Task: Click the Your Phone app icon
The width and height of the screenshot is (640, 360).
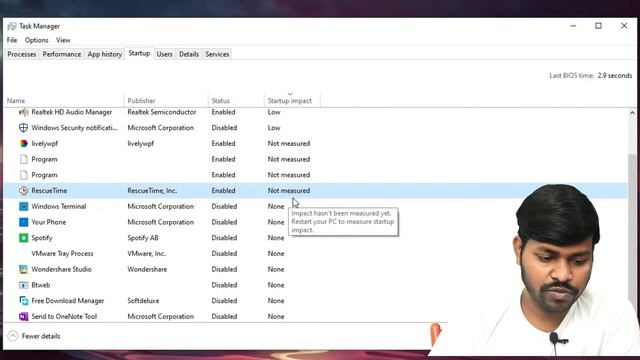Action: (x=23, y=222)
